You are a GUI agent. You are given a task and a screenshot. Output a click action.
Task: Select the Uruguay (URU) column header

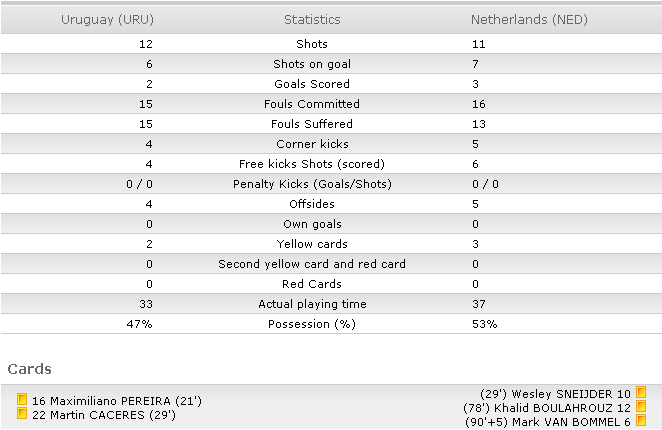(x=107, y=19)
